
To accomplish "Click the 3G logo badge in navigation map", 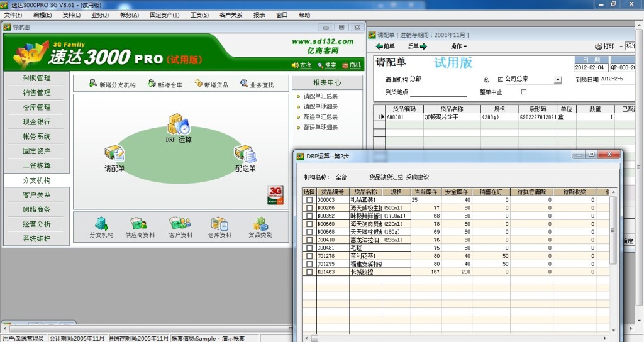I will point(275,195).
